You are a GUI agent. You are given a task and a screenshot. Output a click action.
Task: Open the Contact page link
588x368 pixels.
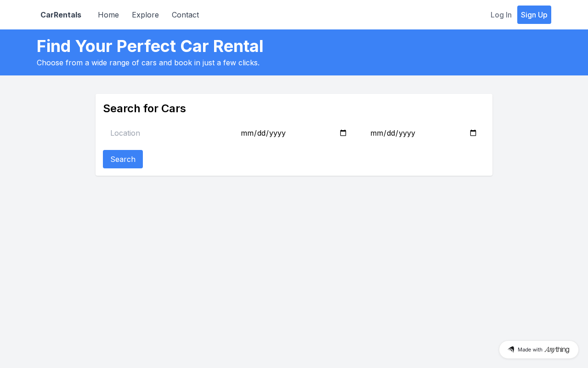(185, 15)
